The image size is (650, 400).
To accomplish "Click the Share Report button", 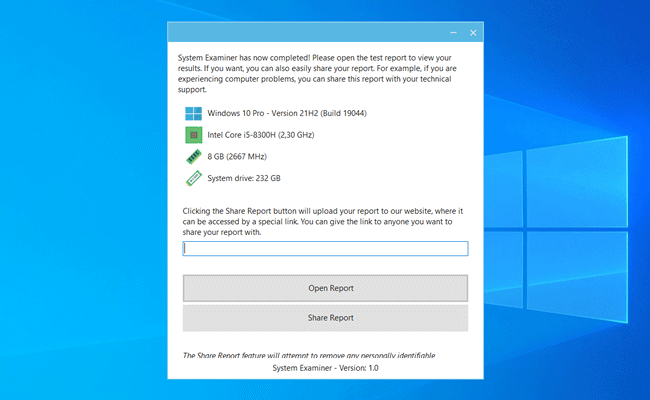I will point(325,318).
